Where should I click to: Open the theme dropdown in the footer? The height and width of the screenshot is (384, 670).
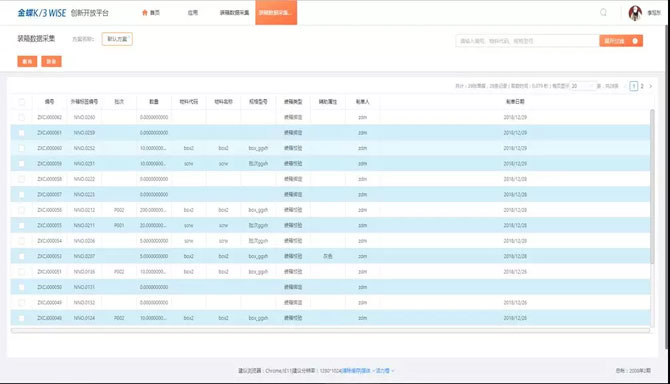(385, 371)
